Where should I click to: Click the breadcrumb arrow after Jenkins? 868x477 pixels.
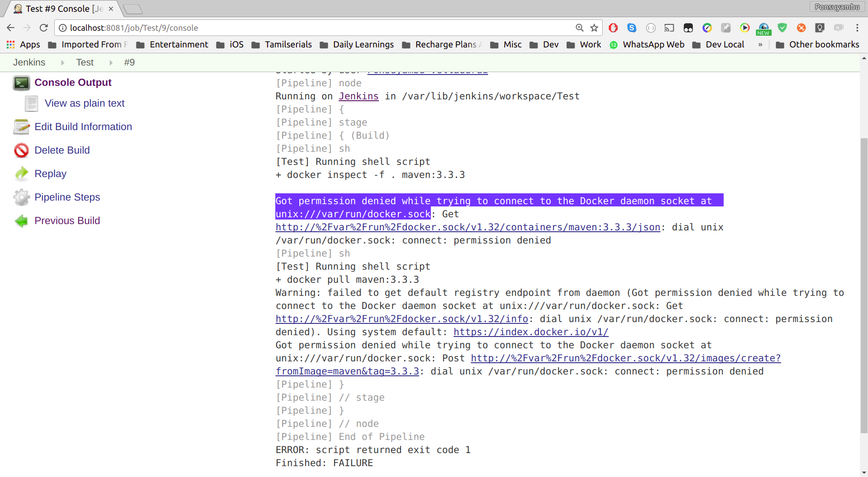point(62,62)
